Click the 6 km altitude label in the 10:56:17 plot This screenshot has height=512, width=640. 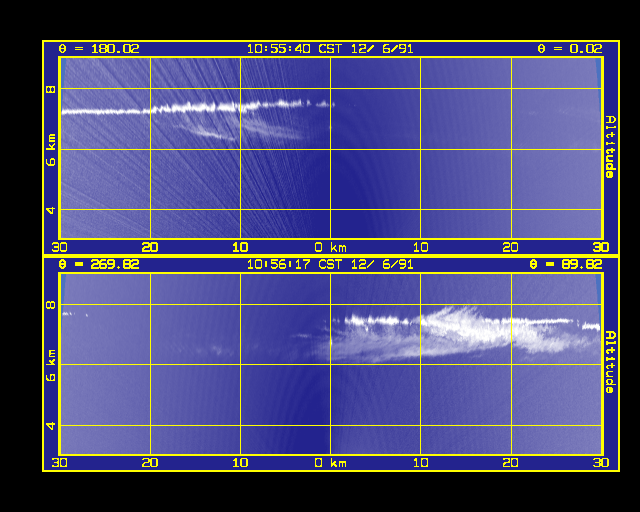[x=51, y=365]
